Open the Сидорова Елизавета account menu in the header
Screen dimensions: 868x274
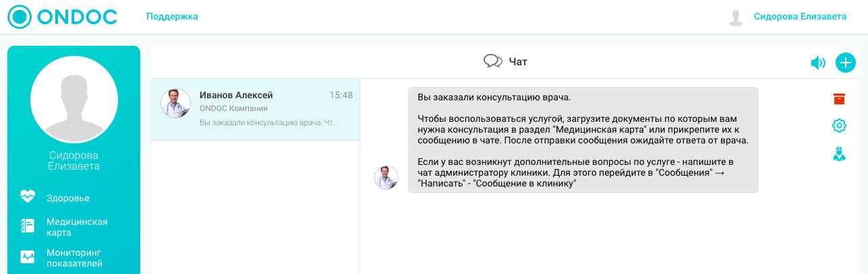[x=800, y=17]
